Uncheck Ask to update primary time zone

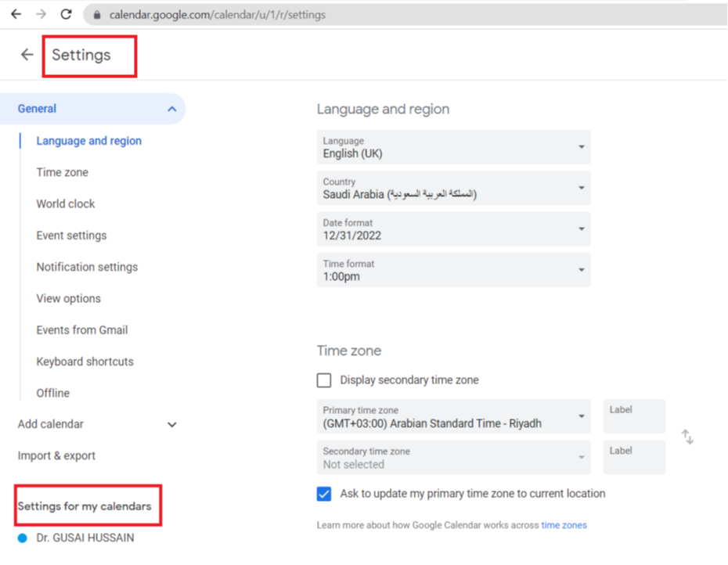click(324, 494)
